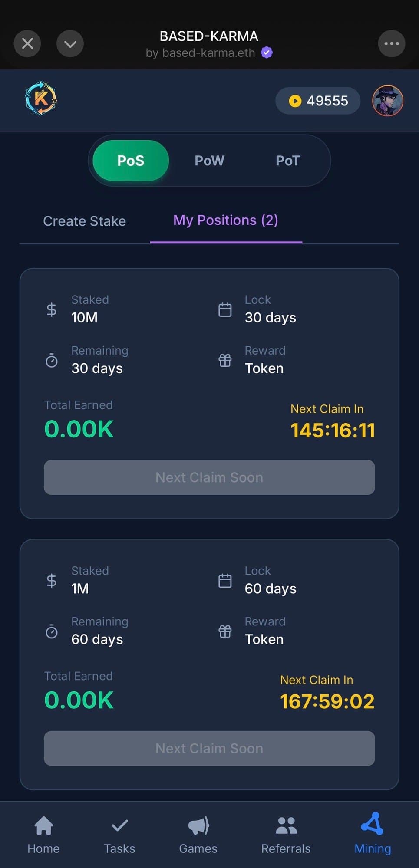Open the Based-Karma logo home icon
The image size is (419, 868).
tap(41, 99)
